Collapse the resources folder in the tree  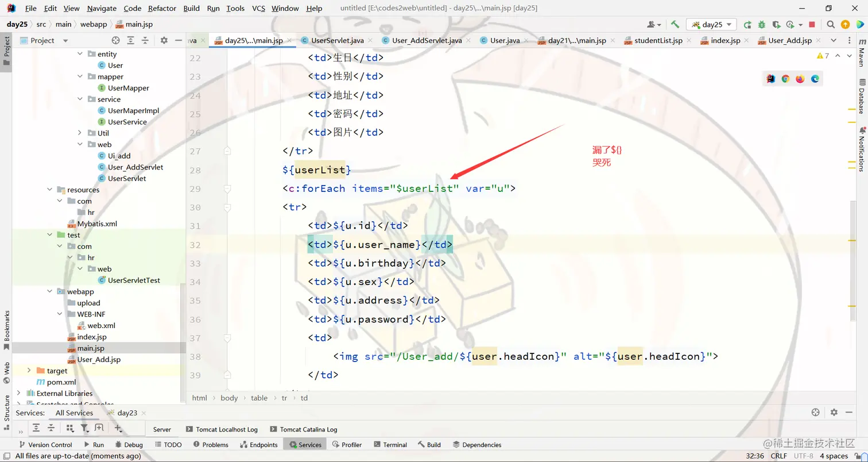point(50,190)
